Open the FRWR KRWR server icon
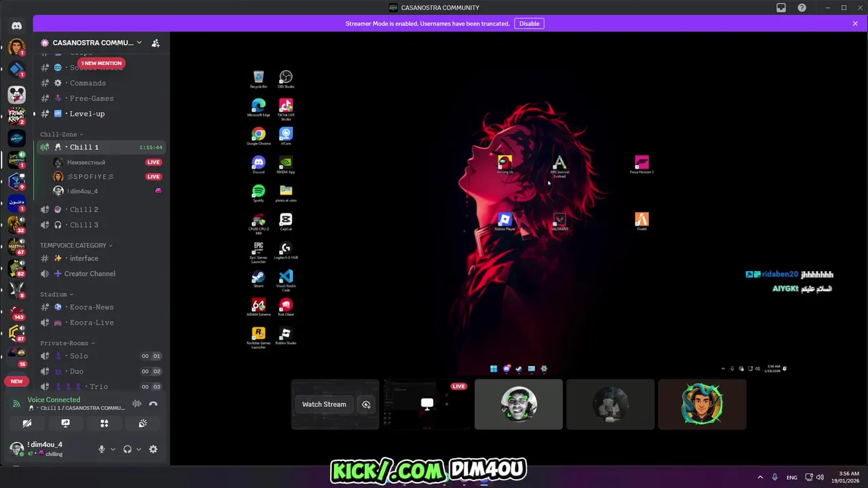This screenshot has height=488, width=868. 17,116
